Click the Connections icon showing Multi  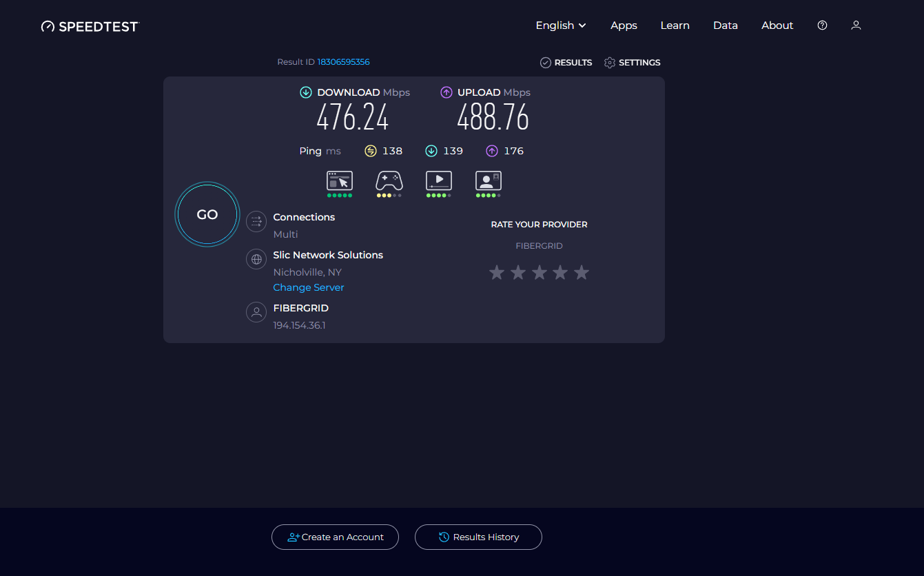pos(256,221)
